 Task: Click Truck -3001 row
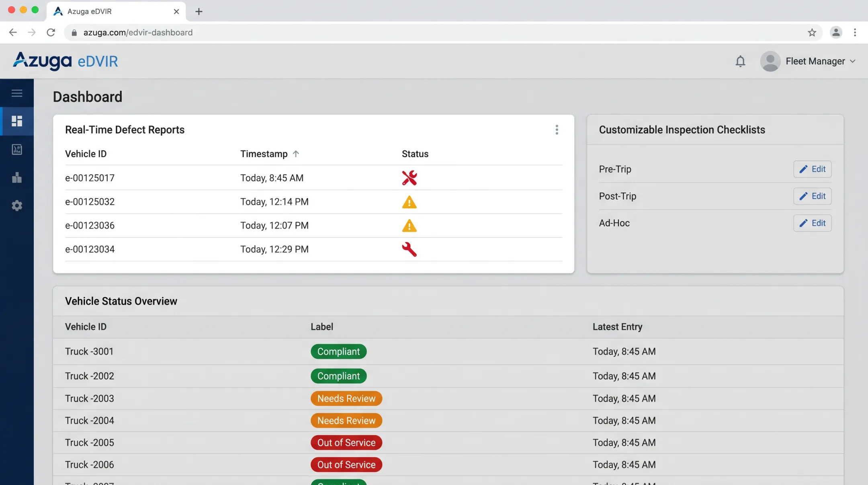(448, 351)
